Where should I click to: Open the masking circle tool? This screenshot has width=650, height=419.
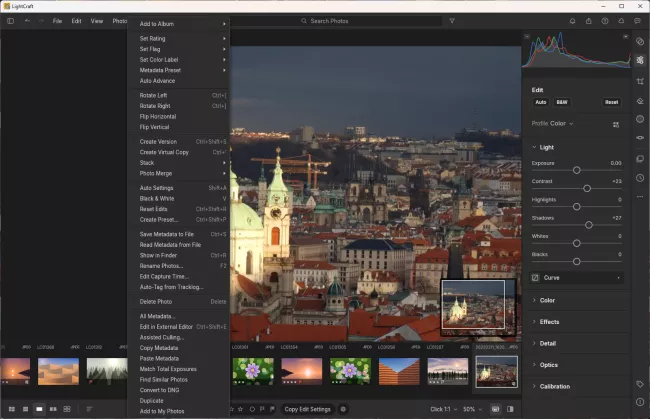(640, 119)
